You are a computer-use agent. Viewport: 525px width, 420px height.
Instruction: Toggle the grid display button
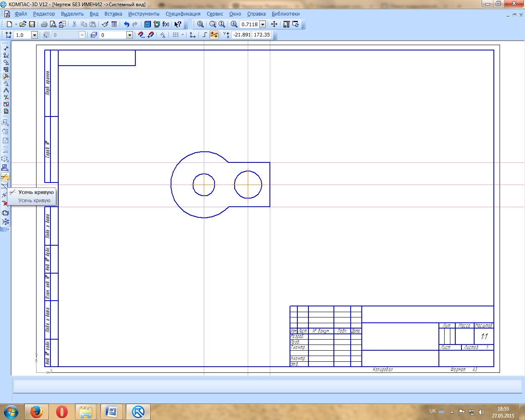coord(176,35)
